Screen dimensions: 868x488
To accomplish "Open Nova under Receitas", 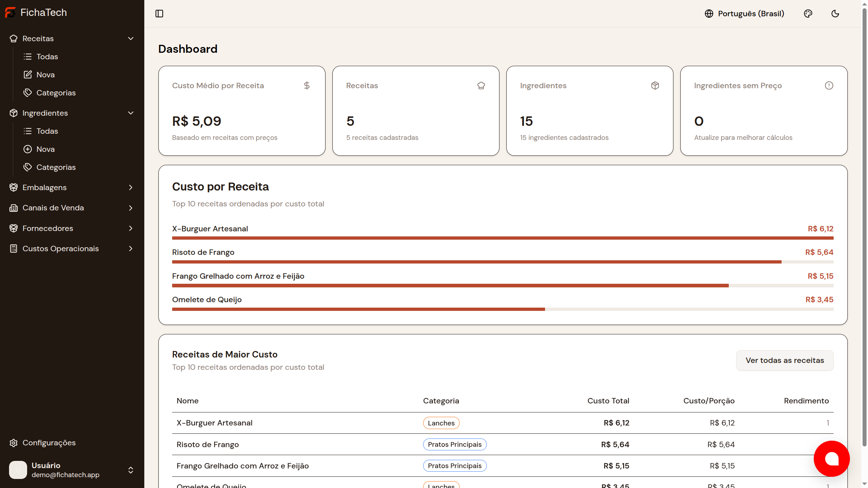I will 46,75.
